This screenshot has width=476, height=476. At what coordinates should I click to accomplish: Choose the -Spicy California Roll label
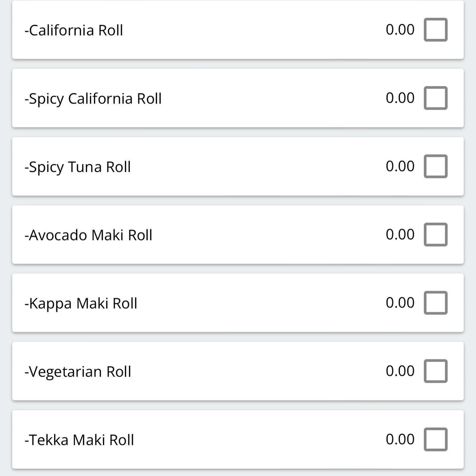coord(93,99)
